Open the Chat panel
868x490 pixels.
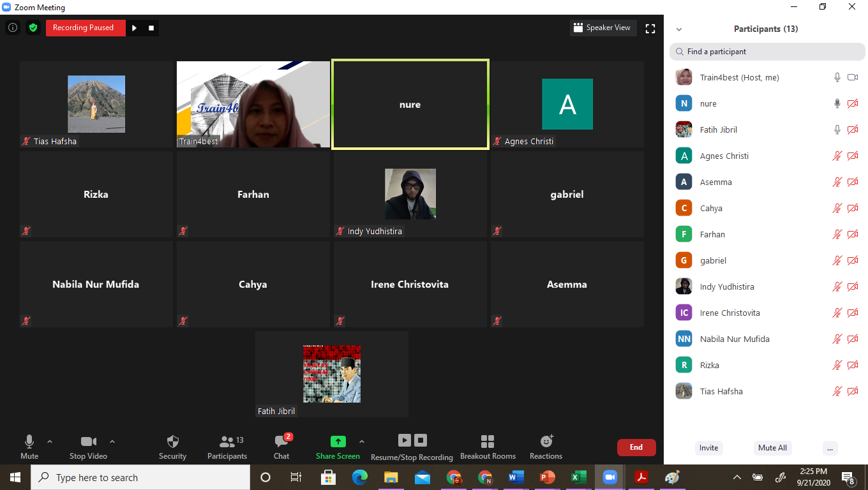click(x=281, y=447)
